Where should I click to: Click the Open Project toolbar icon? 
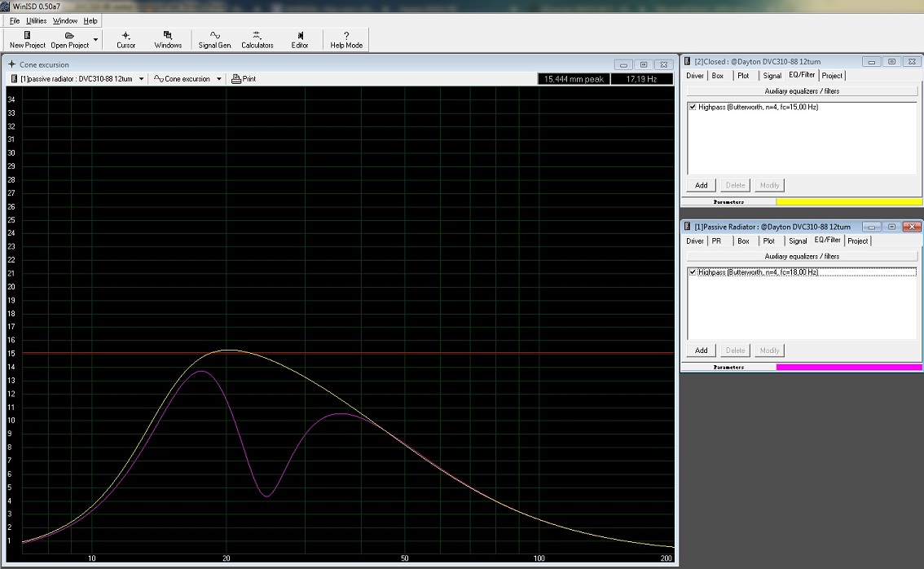coord(69,40)
